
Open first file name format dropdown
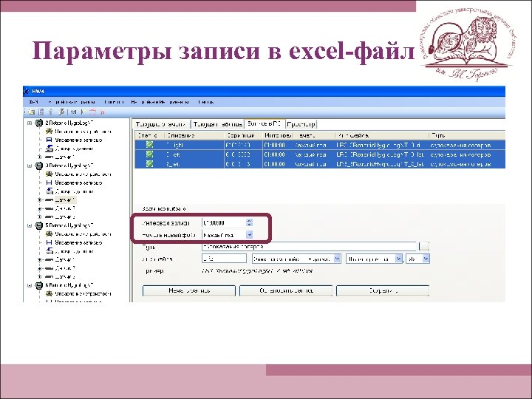pyautogui.click(x=337, y=259)
